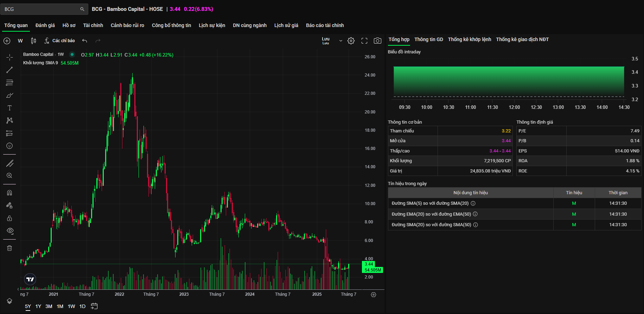644x314 pixels.
Task: Click the TradingView logo on chart
Action: click(30, 279)
